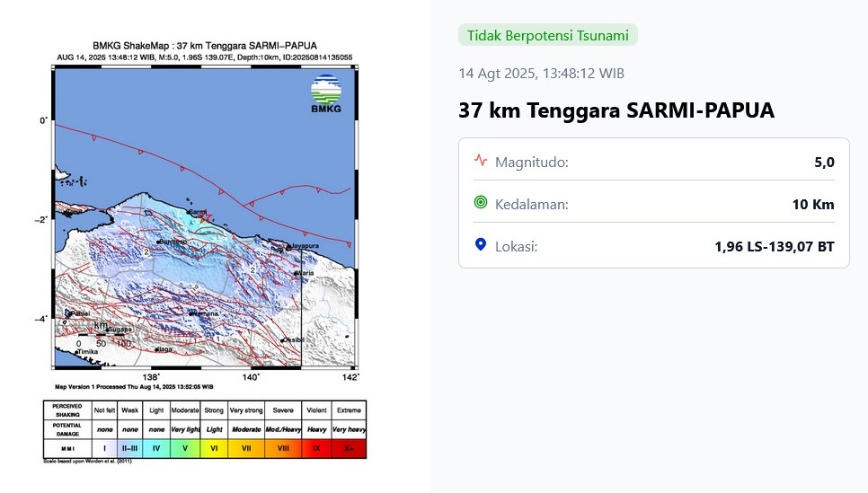868x493 pixels.
Task: Click the green depth target icon
Action: coord(481,203)
